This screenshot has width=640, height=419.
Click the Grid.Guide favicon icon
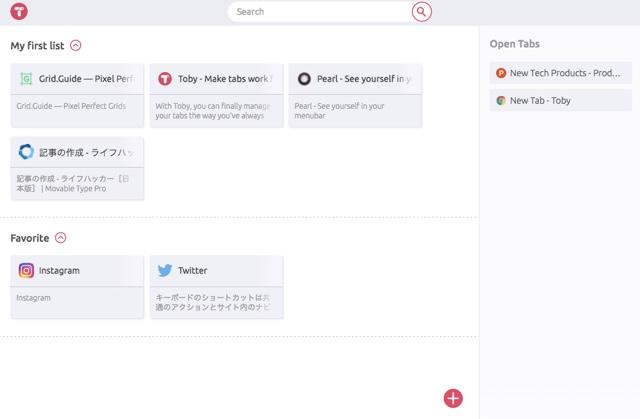(26, 79)
